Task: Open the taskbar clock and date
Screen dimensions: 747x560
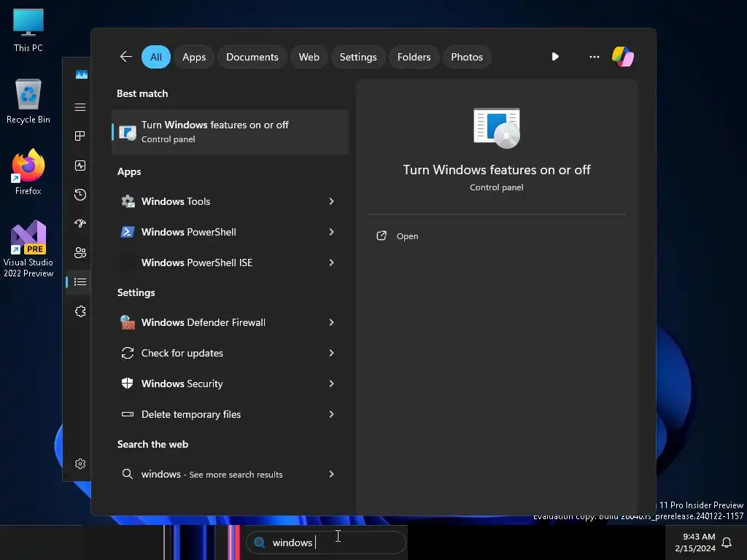Action: [x=695, y=542]
